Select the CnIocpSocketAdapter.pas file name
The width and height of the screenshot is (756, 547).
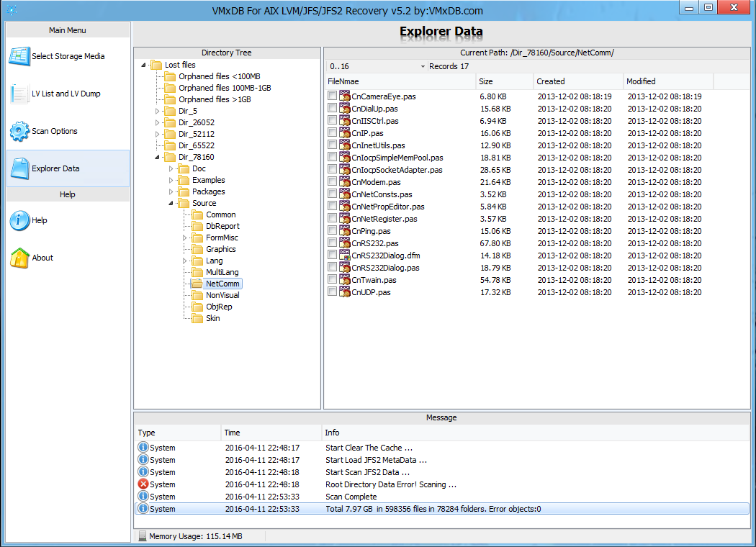point(397,170)
